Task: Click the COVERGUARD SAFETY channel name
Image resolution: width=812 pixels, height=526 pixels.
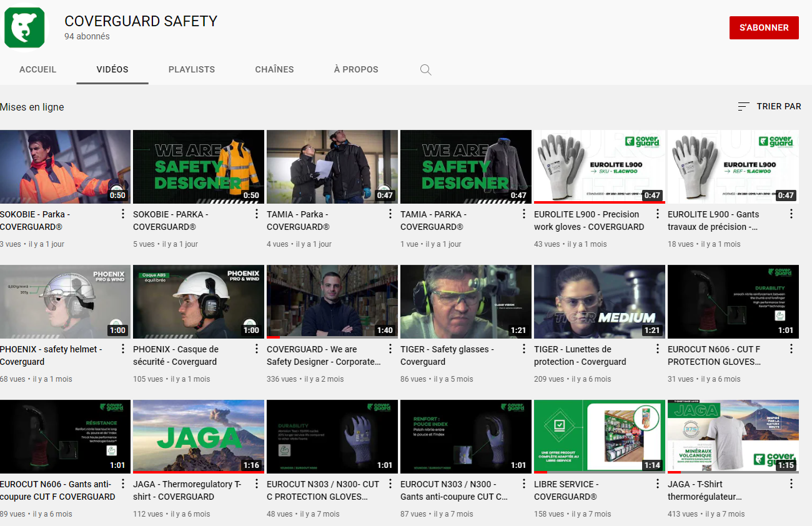Action: [141, 21]
